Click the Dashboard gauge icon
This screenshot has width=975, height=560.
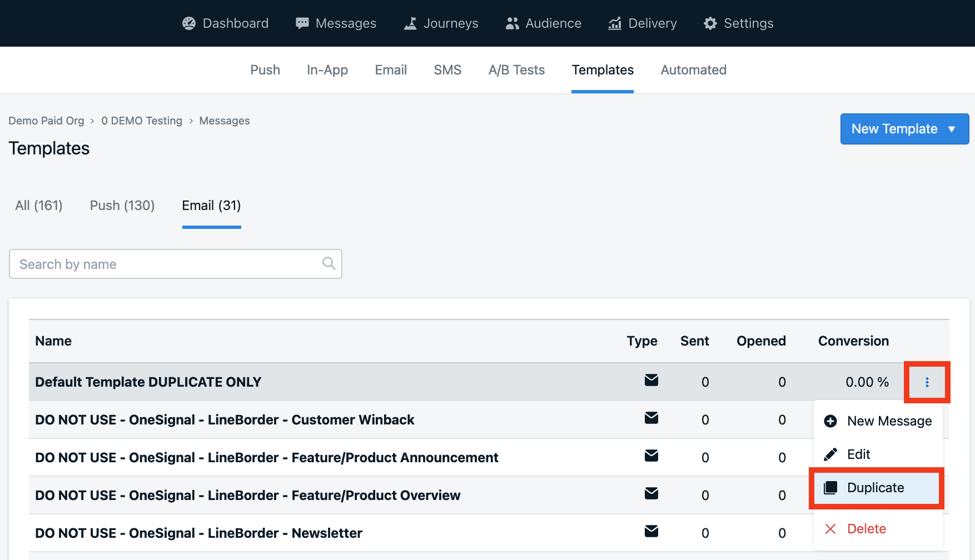[189, 23]
